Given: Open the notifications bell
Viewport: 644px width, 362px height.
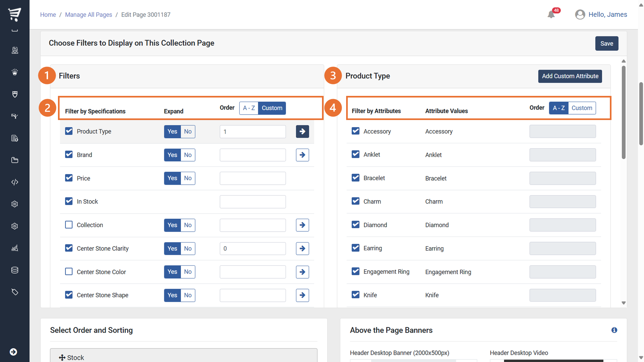Looking at the screenshot, I should [x=551, y=14].
